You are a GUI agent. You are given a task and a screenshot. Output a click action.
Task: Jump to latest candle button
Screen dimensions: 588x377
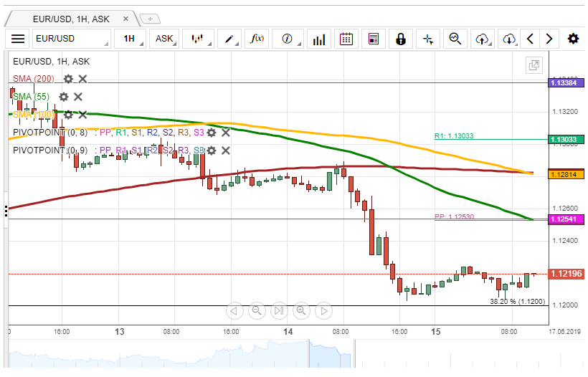pyautogui.click(x=279, y=311)
